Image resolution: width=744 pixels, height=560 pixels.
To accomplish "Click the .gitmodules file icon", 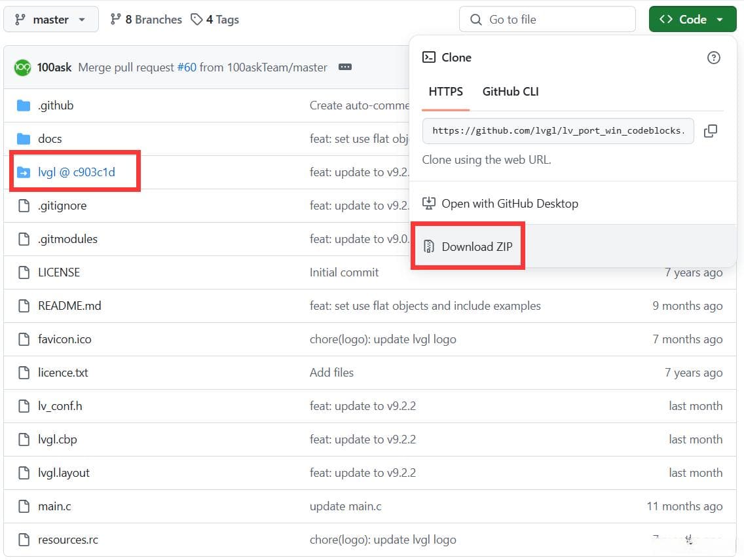I will pos(24,239).
